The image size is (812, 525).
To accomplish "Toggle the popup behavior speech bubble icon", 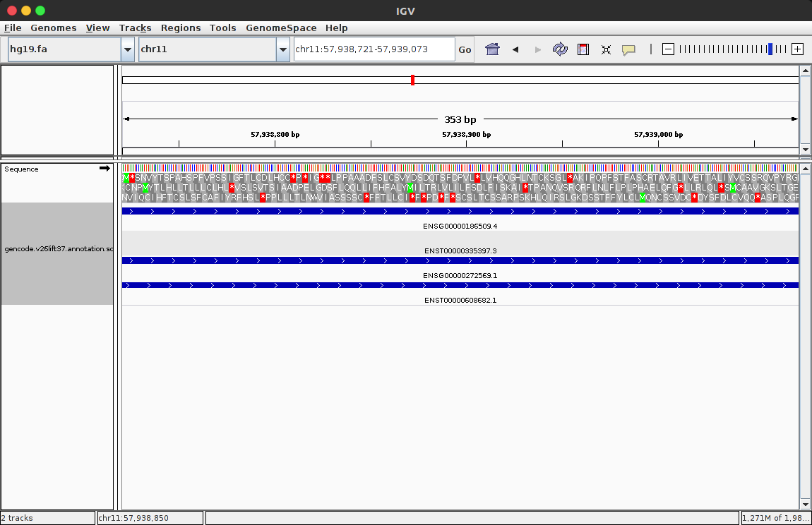I will [x=628, y=49].
